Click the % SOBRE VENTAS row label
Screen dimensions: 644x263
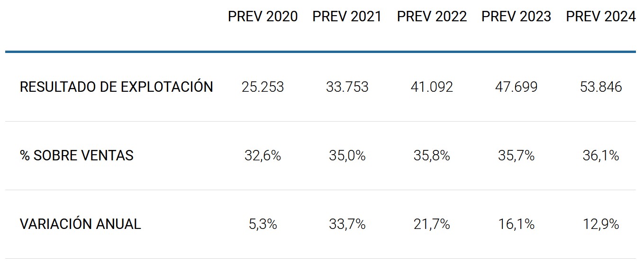[76, 155]
